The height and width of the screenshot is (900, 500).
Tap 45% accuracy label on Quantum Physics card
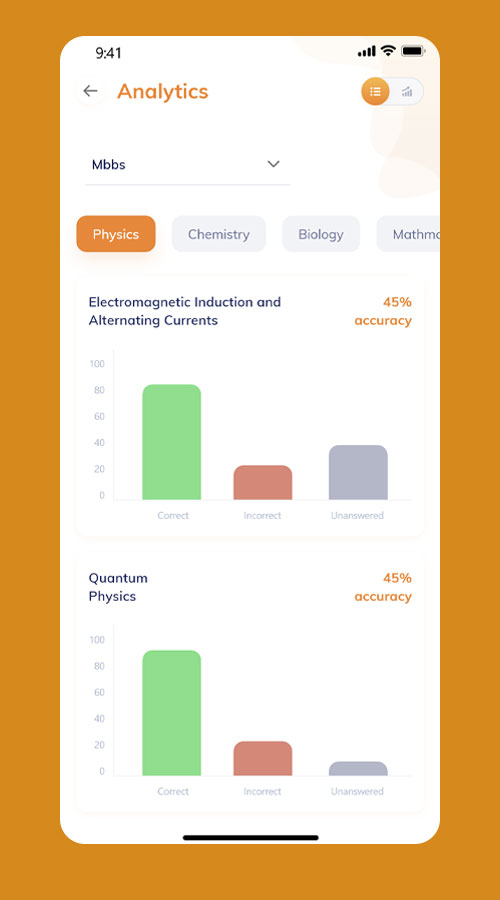[x=383, y=587]
